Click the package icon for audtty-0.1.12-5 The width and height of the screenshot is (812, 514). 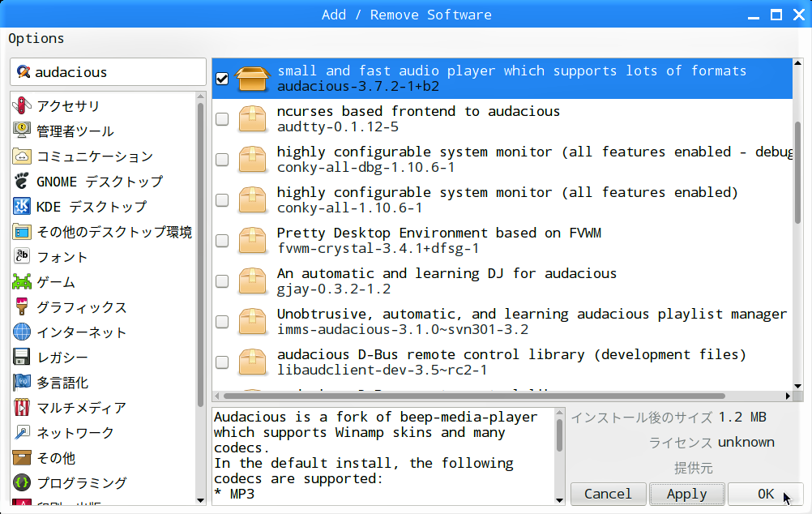click(x=252, y=118)
